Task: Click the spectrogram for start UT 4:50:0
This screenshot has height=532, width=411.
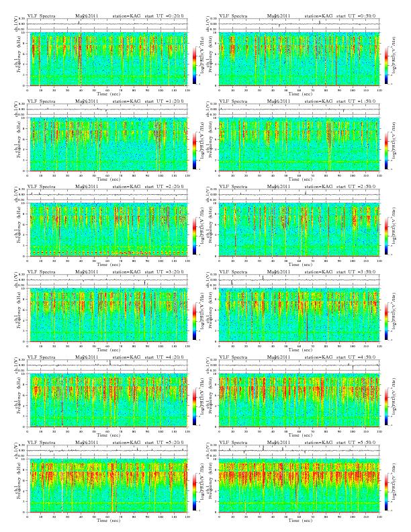Action: [x=299, y=400]
